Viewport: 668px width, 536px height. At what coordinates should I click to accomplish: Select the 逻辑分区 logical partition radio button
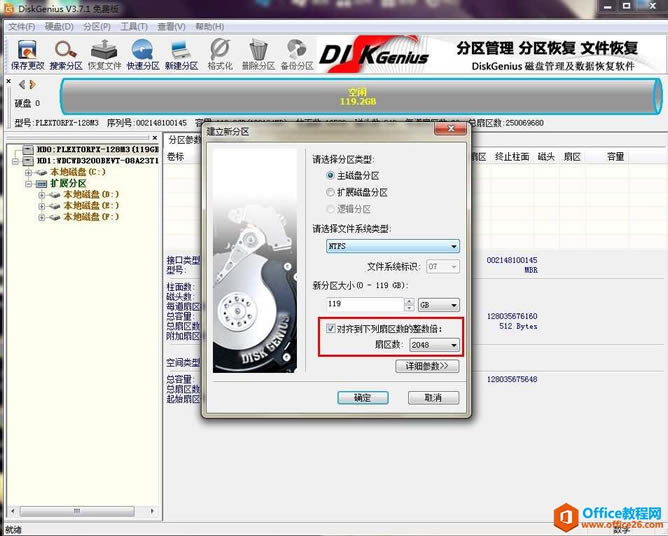point(330,209)
